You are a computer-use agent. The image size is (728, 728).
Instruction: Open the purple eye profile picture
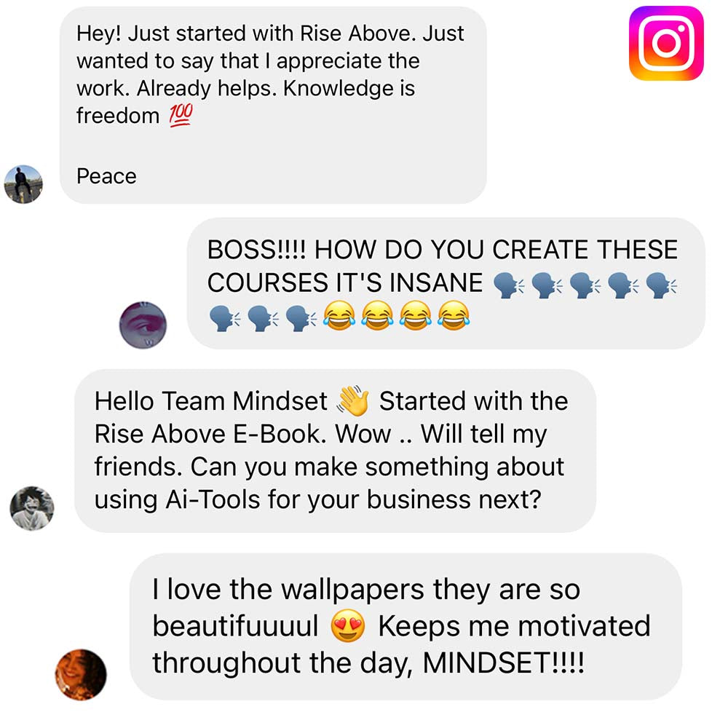click(x=143, y=325)
